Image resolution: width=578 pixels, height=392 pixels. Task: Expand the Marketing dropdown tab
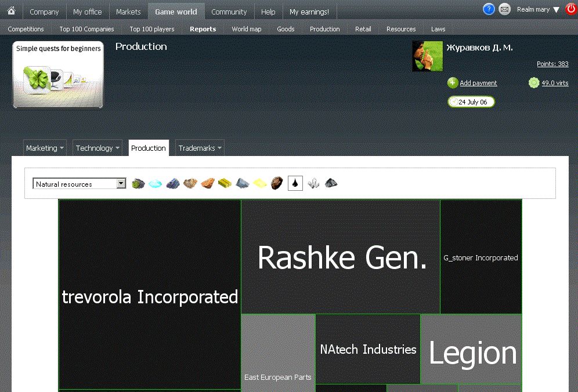(x=45, y=148)
